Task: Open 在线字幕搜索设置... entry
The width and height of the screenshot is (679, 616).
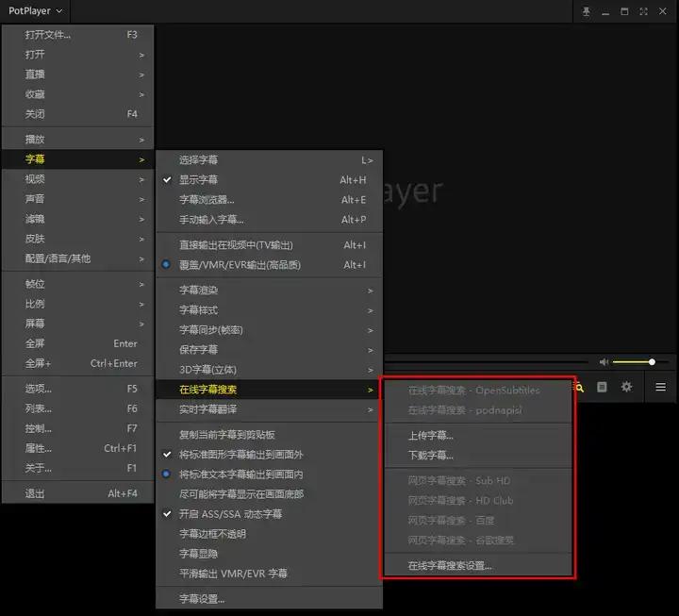Action: [449, 566]
